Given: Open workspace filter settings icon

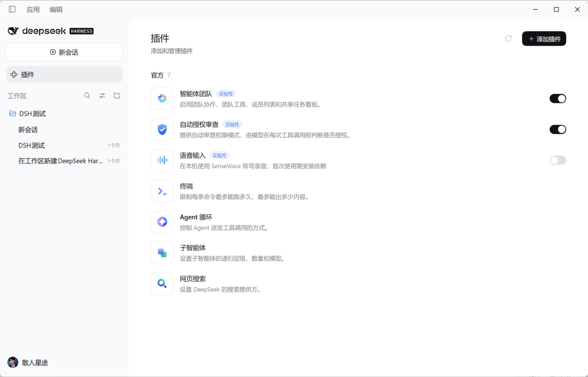Looking at the screenshot, I should (102, 96).
